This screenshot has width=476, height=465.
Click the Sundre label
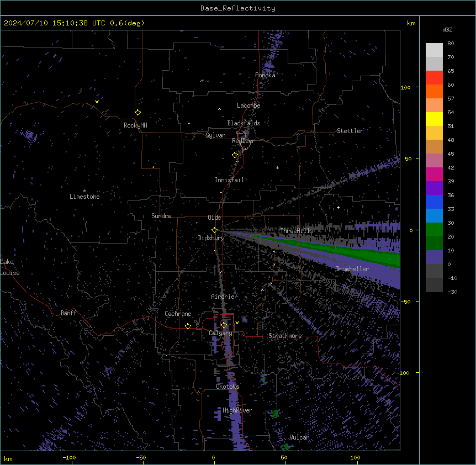pyautogui.click(x=161, y=216)
